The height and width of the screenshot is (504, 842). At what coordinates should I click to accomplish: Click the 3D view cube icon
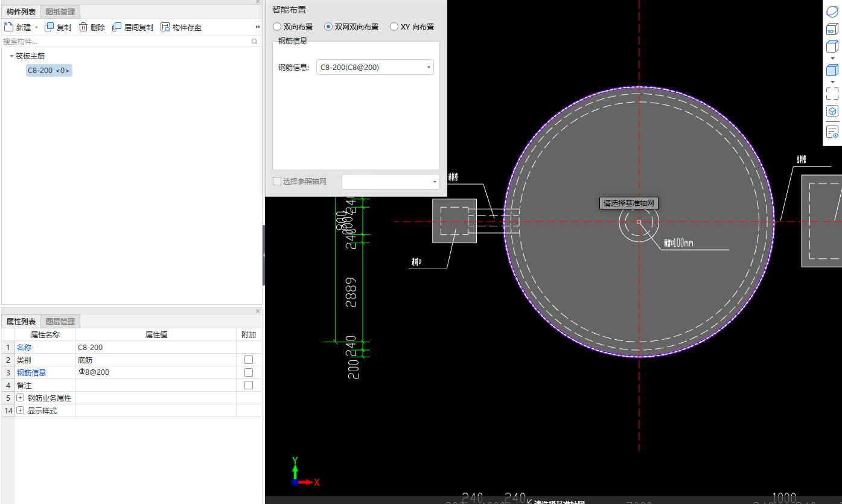(832, 29)
